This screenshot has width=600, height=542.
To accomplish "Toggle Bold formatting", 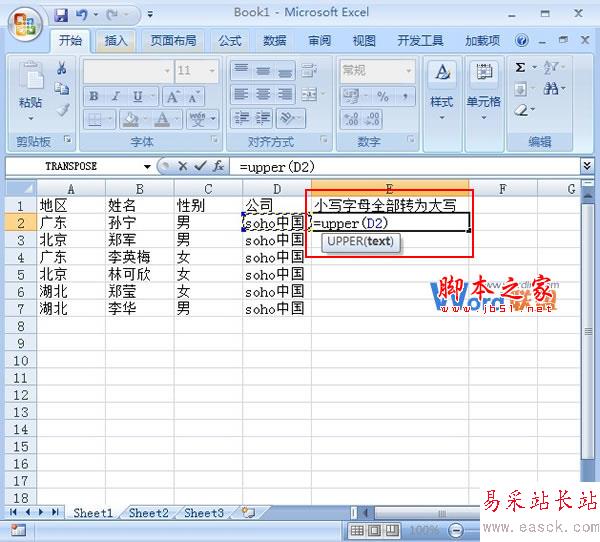I will (x=94, y=96).
